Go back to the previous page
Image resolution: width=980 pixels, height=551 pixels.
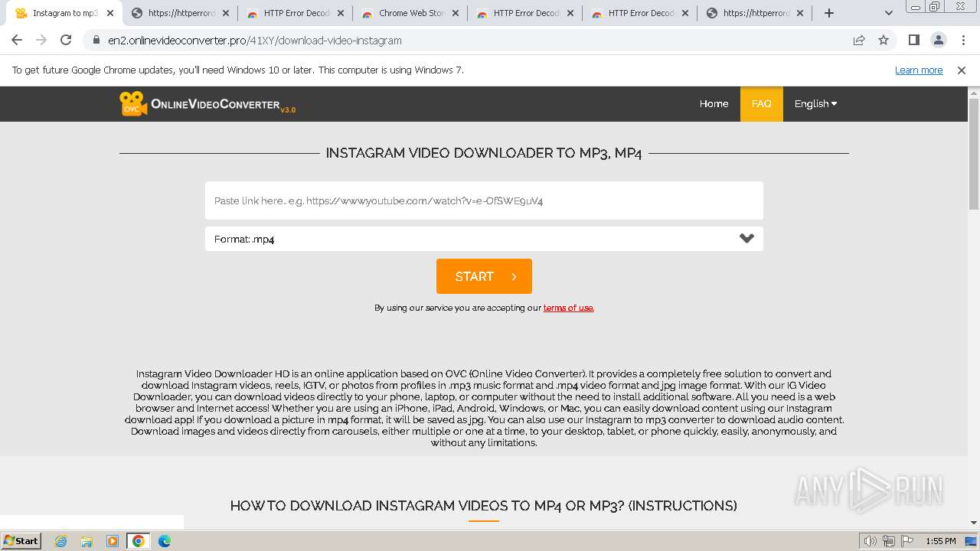point(17,40)
